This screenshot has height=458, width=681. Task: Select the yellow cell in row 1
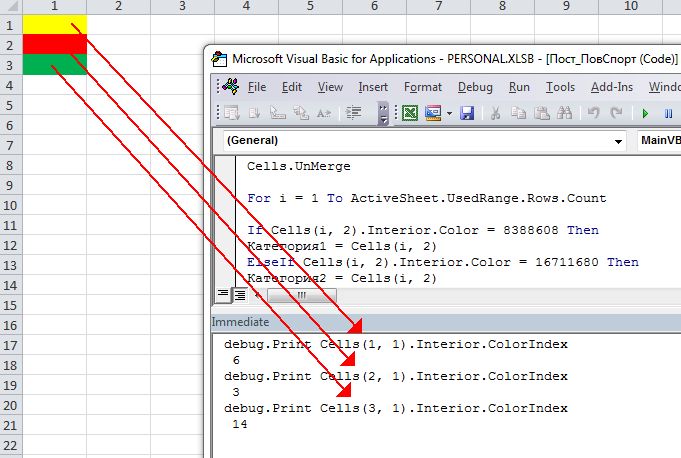(x=54, y=25)
